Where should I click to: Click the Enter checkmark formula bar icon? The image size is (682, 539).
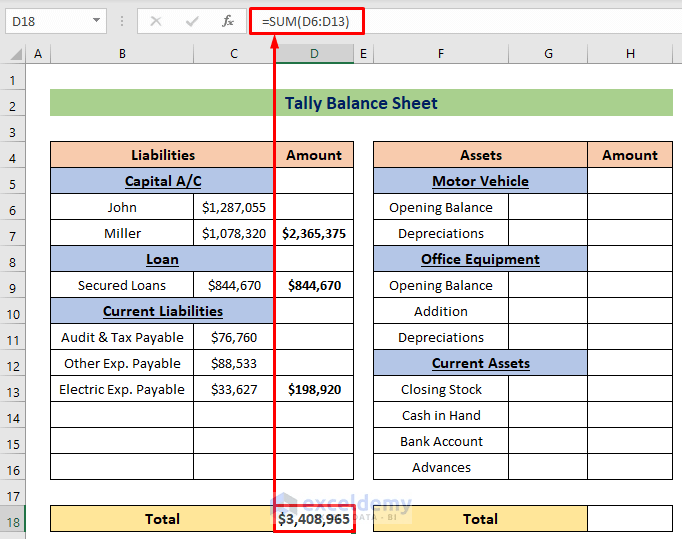(192, 21)
